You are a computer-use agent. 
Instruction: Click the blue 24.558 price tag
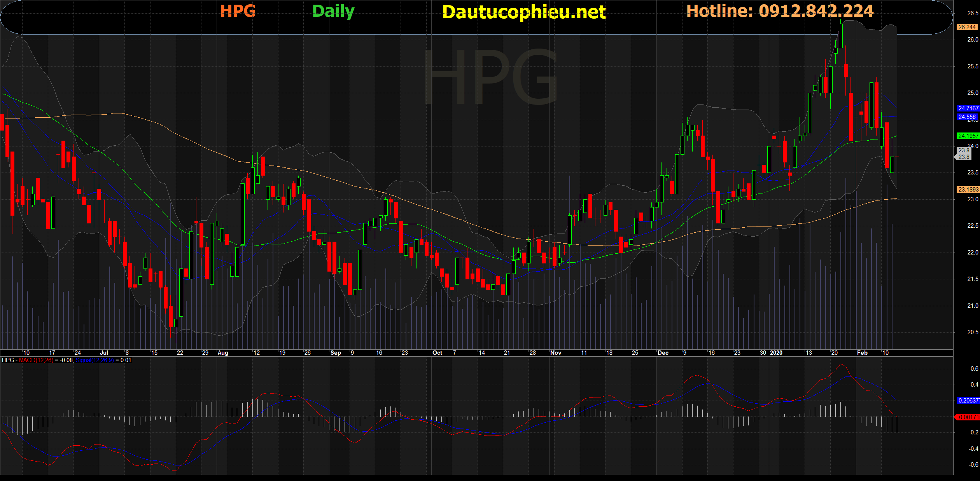967,117
